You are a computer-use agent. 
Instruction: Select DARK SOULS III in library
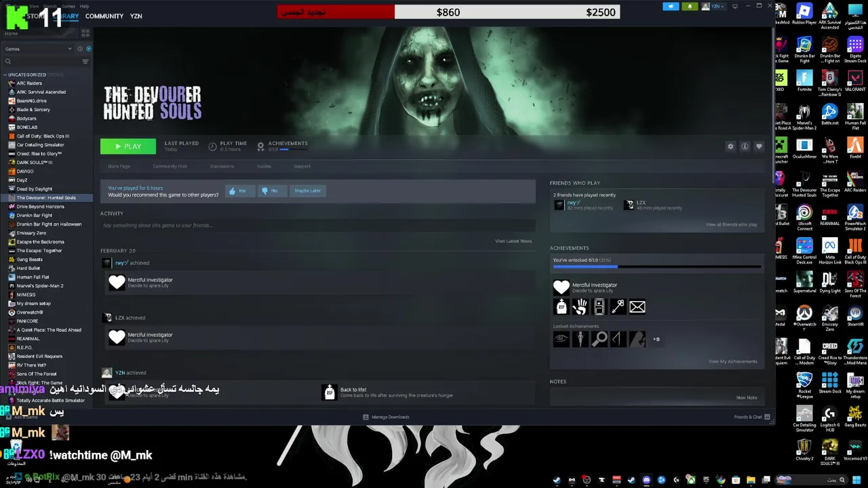pos(34,163)
